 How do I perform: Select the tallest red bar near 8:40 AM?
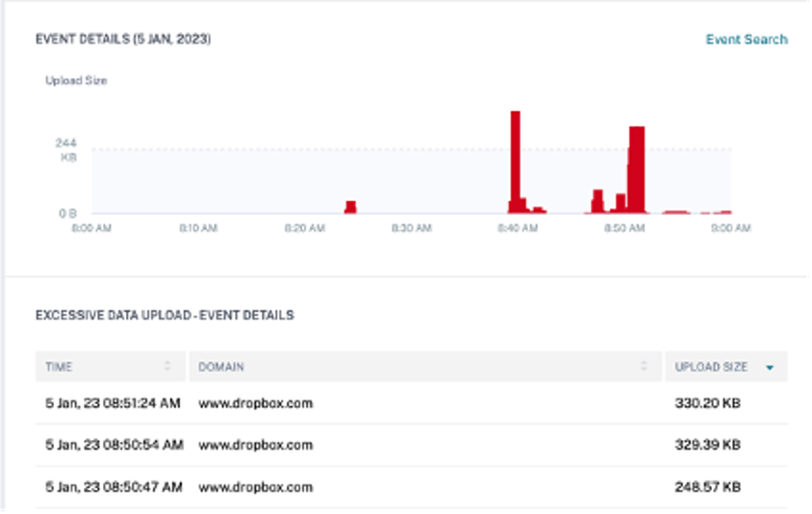[x=515, y=159]
